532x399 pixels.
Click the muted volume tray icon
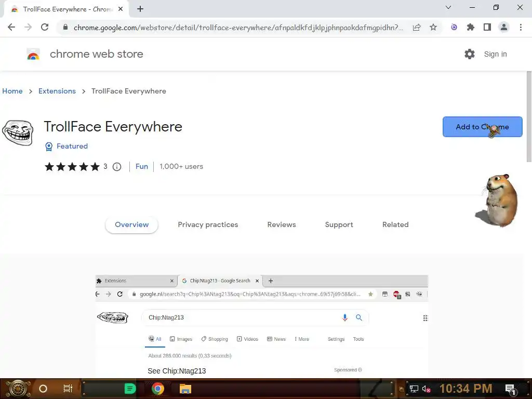[426, 389]
